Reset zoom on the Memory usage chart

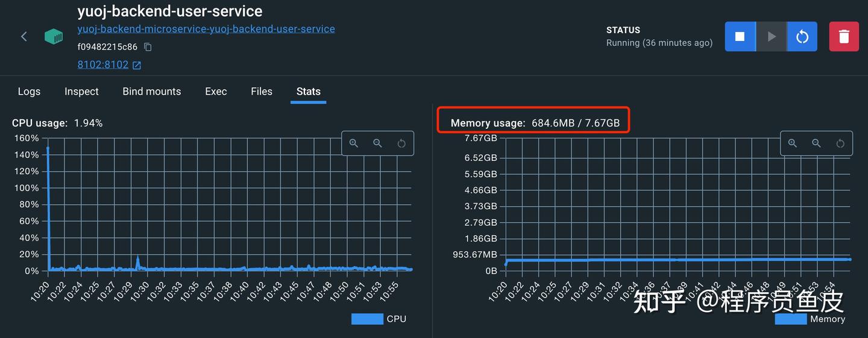(x=840, y=143)
